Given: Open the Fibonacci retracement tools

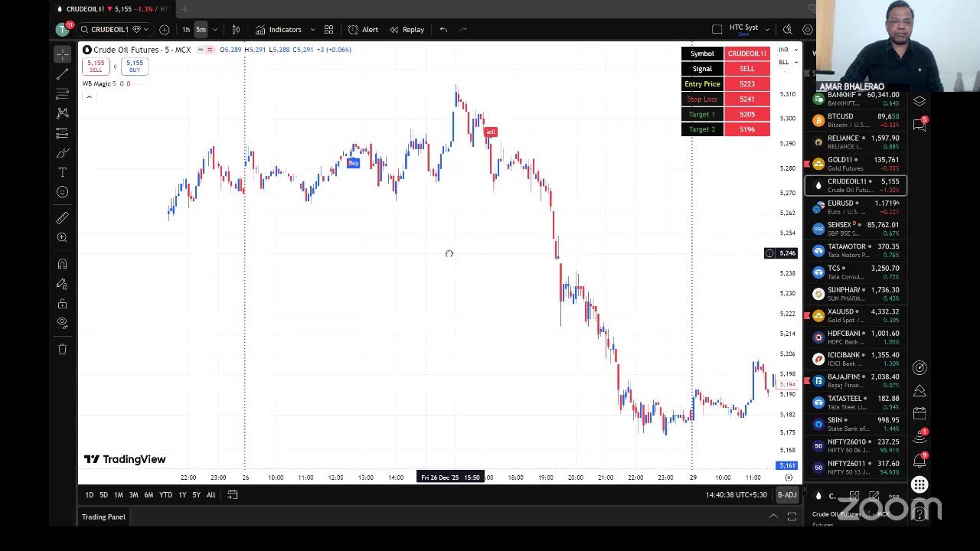Looking at the screenshot, I should [x=62, y=93].
